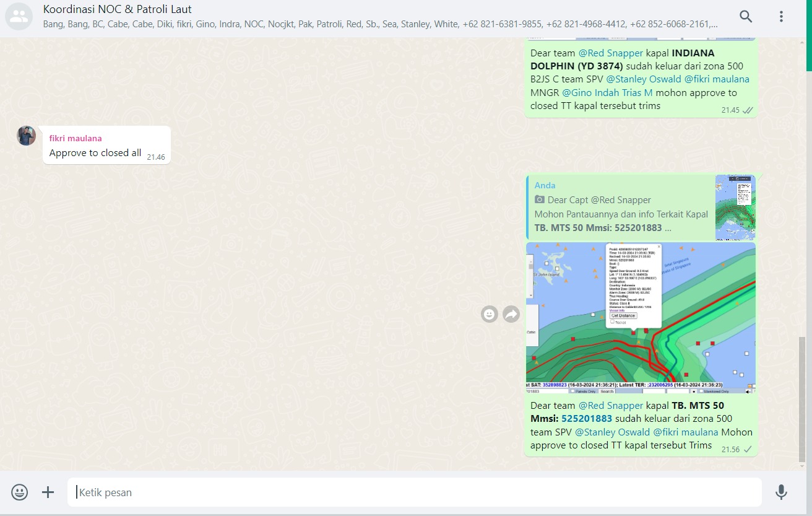
Task: Click @Red Snapper mention in INDIANA DOLPHIN message
Action: 611,53
